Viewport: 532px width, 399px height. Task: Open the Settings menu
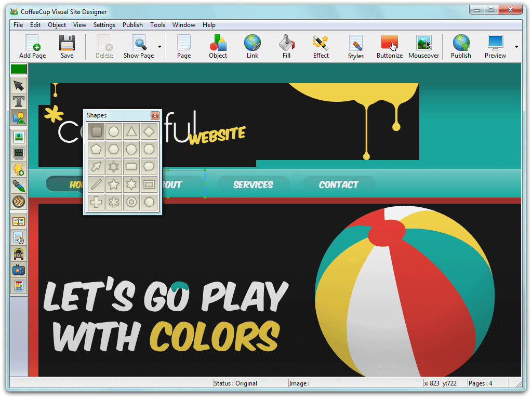coord(104,24)
